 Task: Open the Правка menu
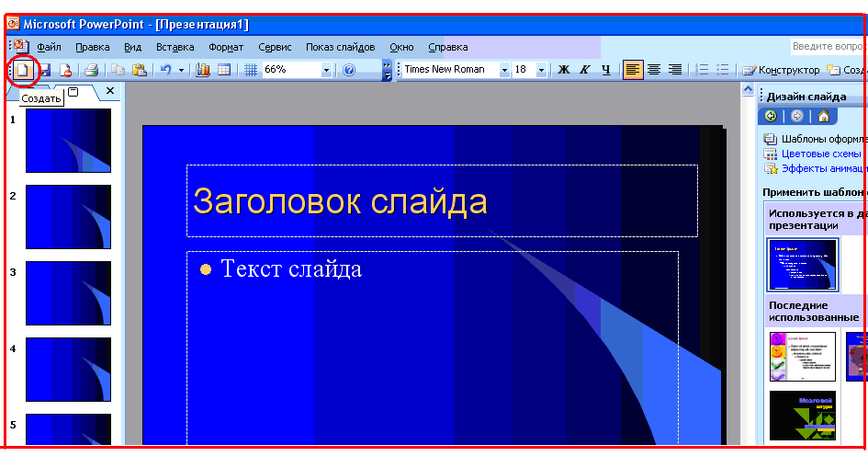pyautogui.click(x=93, y=47)
